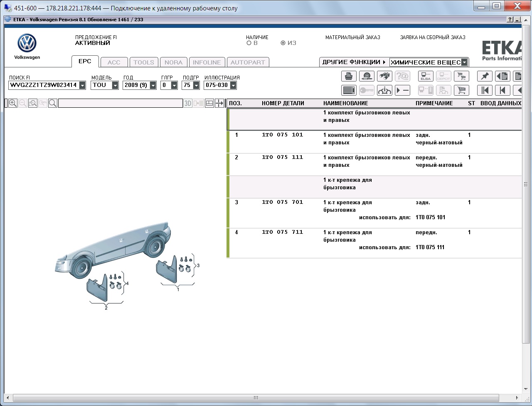This screenshot has width=532, height=406.
Task: Click the ПРИМЕЧАНИЕ column header
Action: point(434,103)
